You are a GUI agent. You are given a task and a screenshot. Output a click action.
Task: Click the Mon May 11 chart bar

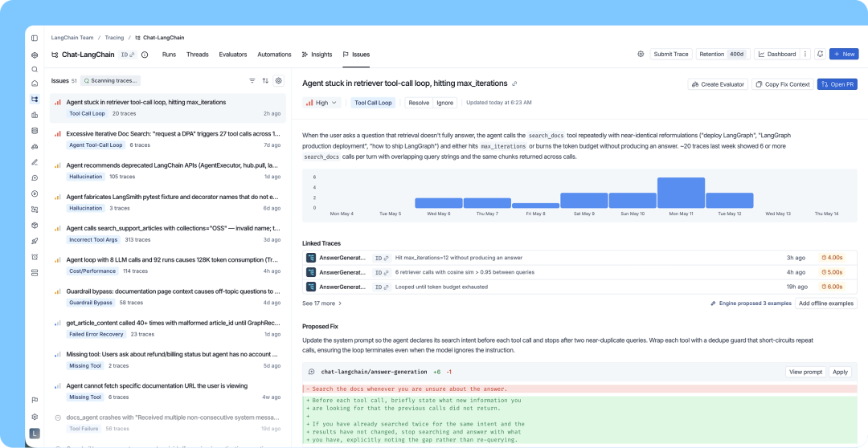pyautogui.click(x=681, y=193)
